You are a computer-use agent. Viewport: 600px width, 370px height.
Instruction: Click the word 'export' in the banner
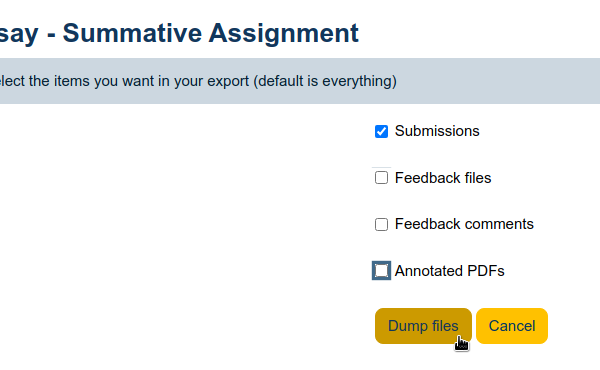coord(228,81)
